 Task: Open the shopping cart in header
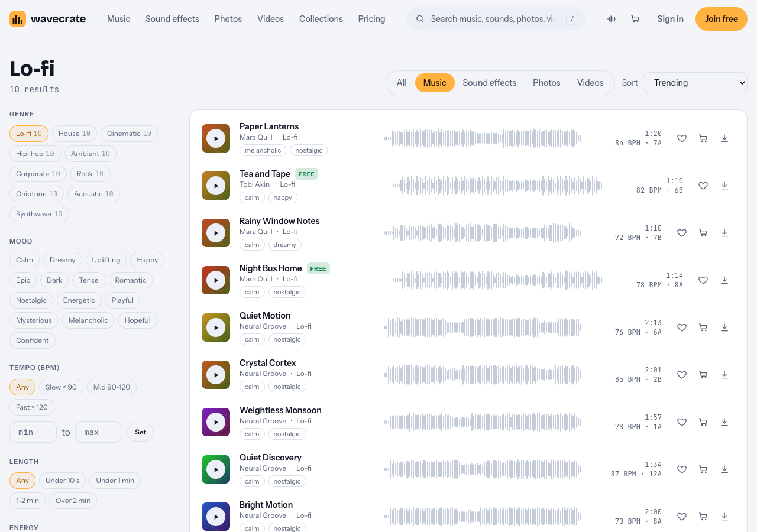635,19
